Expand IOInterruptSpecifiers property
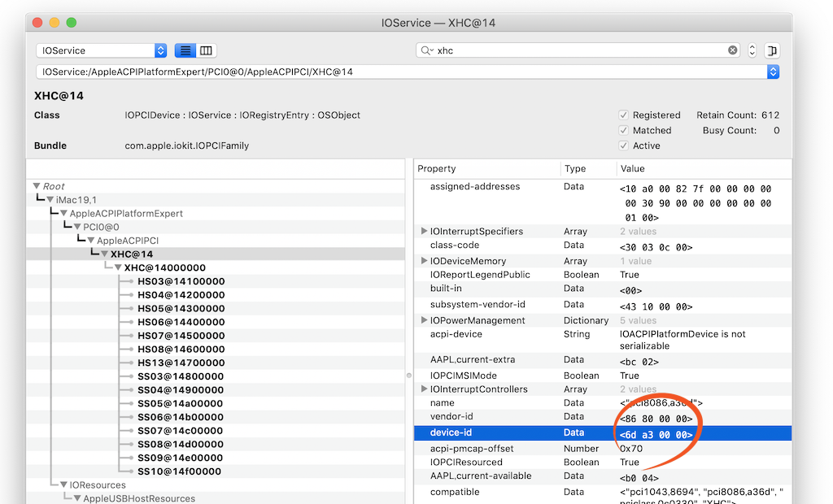 423,231
